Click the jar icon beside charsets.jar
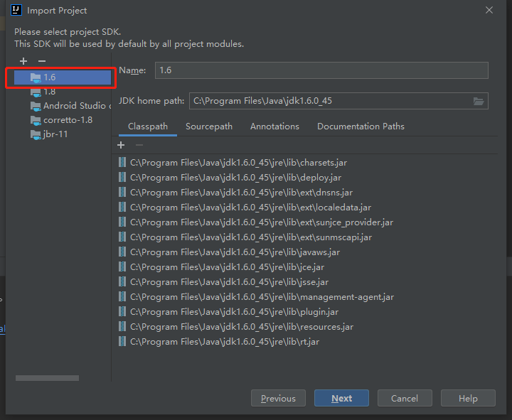The image size is (512, 420). 122,162
